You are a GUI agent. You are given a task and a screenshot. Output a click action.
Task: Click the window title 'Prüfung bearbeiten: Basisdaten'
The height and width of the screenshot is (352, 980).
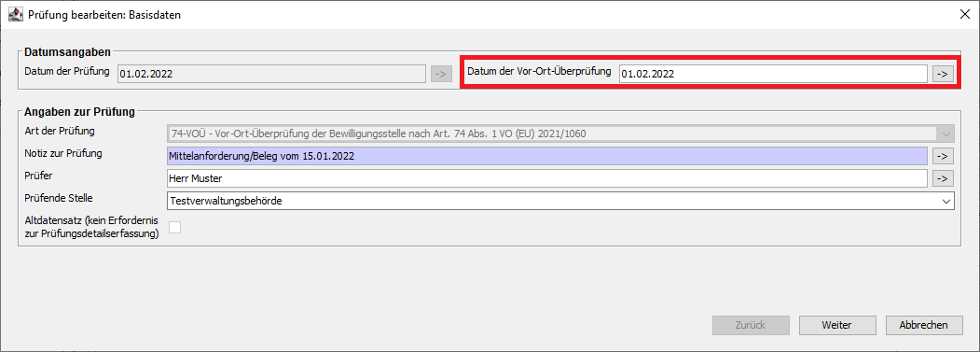point(104,14)
